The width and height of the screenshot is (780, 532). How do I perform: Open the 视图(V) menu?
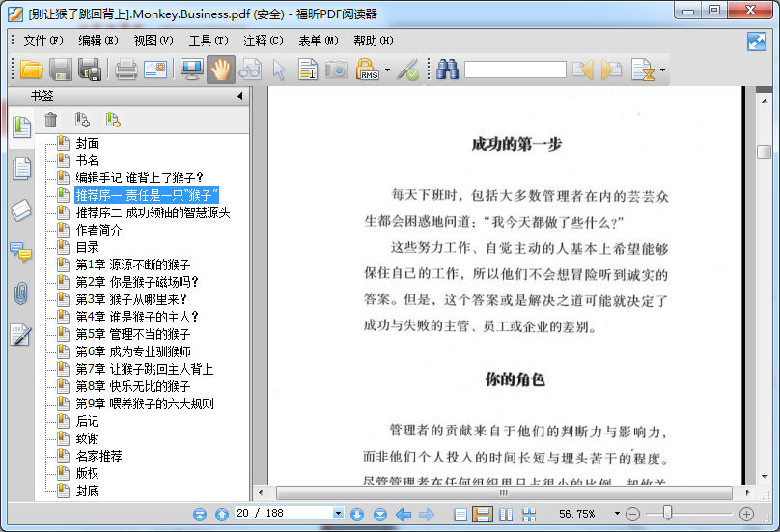tap(153, 41)
